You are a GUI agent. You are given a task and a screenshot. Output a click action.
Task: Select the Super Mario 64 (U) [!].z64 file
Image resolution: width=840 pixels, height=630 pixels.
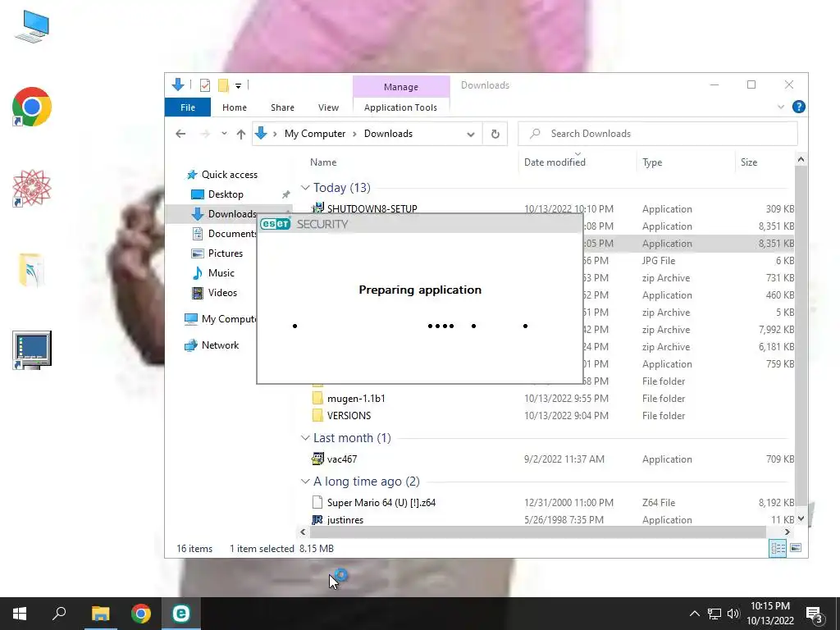(381, 503)
